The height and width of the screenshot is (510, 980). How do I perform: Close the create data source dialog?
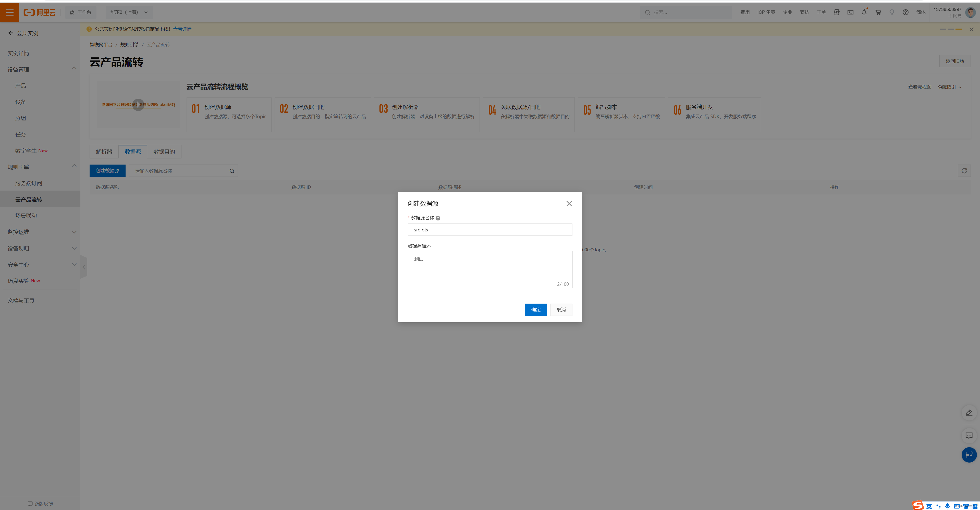coord(569,204)
